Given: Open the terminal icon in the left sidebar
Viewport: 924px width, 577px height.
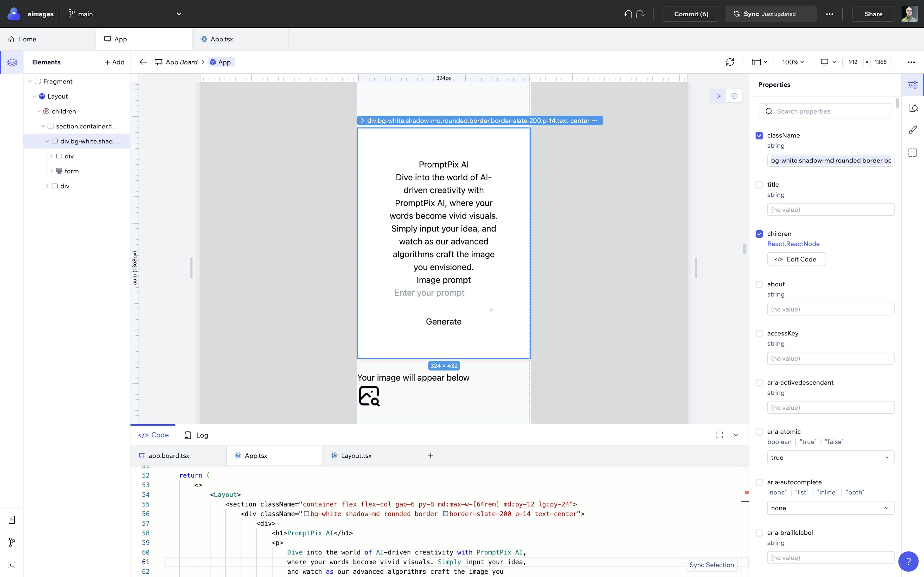Looking at the screenshot, I should [12, 565].
